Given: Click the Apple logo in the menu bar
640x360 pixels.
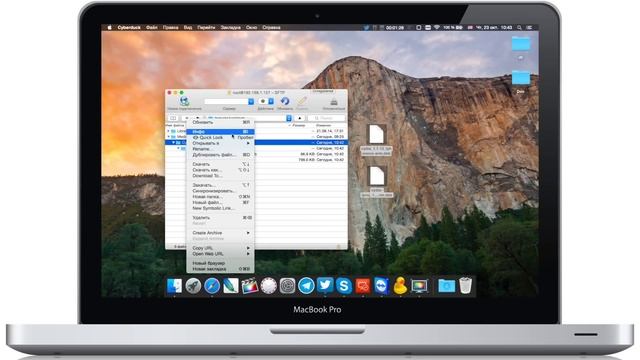Looking at the screenshot, I should [109, 27].
